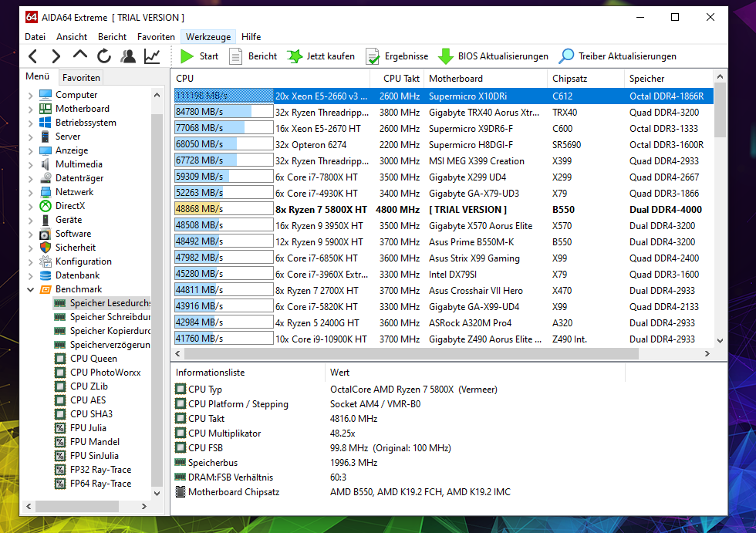Select the Sicherheit tree item
The image size is (756, 533).
pyautogui.click(x=68, y=248)
